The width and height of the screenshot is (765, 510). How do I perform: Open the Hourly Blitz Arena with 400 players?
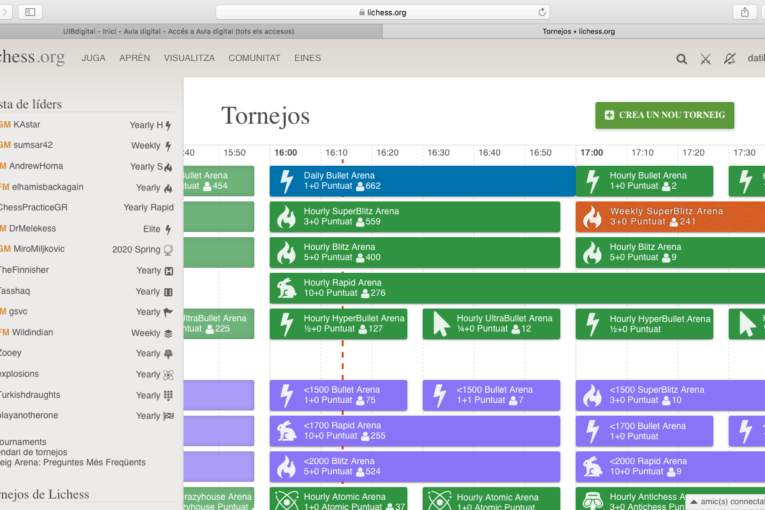(x=415, y=252)
